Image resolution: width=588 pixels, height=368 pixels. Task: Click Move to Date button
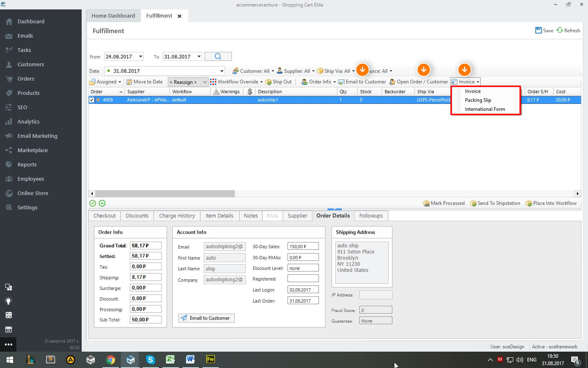point(144,82)
